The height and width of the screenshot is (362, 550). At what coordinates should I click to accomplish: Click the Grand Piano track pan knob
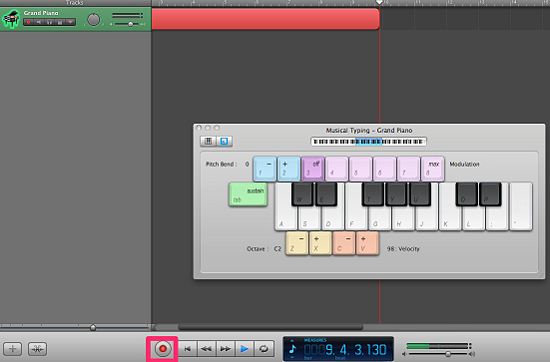coord(94,20)
